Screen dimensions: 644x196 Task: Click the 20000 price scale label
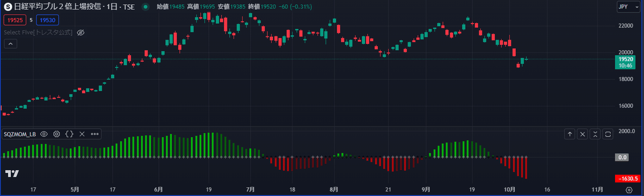point(626,52)
